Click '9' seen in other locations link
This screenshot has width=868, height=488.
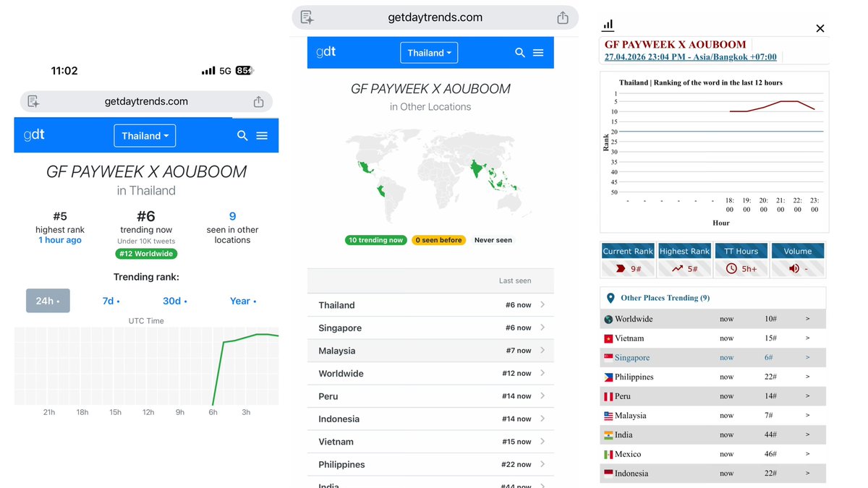[x=232, y=216]
